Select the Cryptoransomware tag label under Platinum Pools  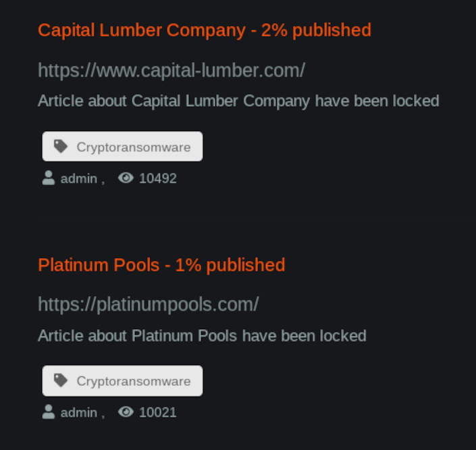tap(133, 382)
